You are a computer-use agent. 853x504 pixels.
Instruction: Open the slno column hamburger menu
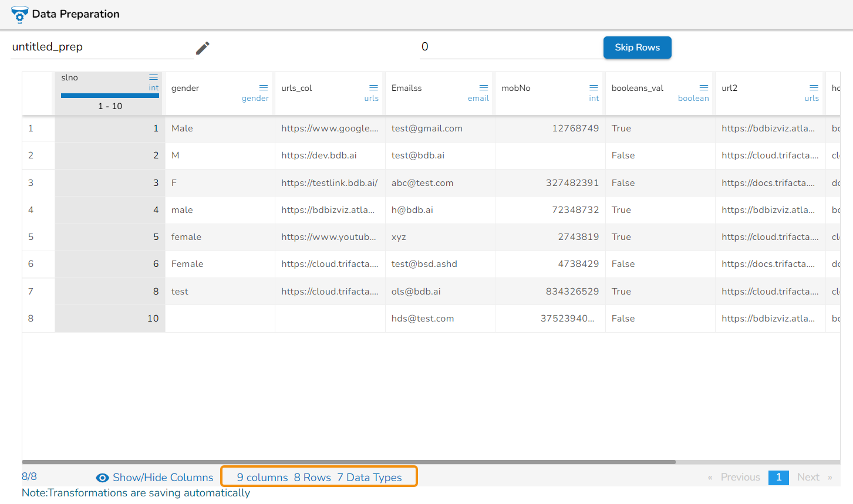click(153, 77)
